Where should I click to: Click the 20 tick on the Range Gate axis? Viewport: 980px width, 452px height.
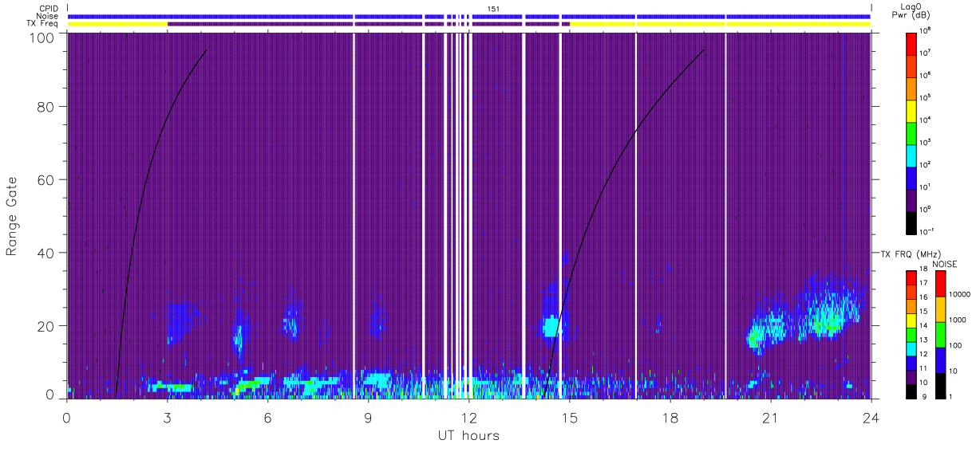point(45,326)
